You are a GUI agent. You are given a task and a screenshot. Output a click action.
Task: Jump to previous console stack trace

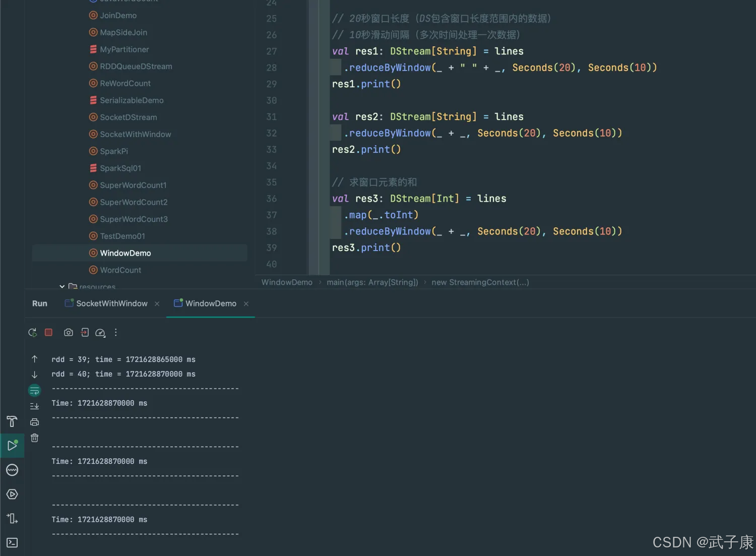point(34,359)
